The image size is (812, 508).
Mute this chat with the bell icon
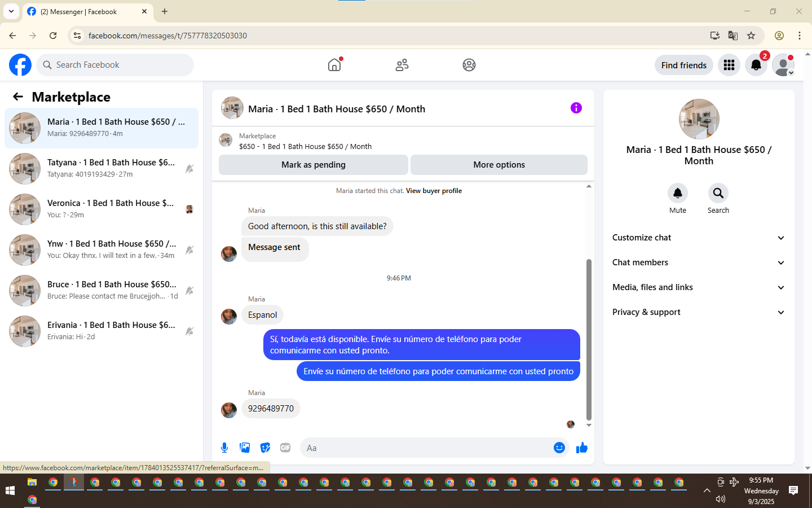click(678, 193)
